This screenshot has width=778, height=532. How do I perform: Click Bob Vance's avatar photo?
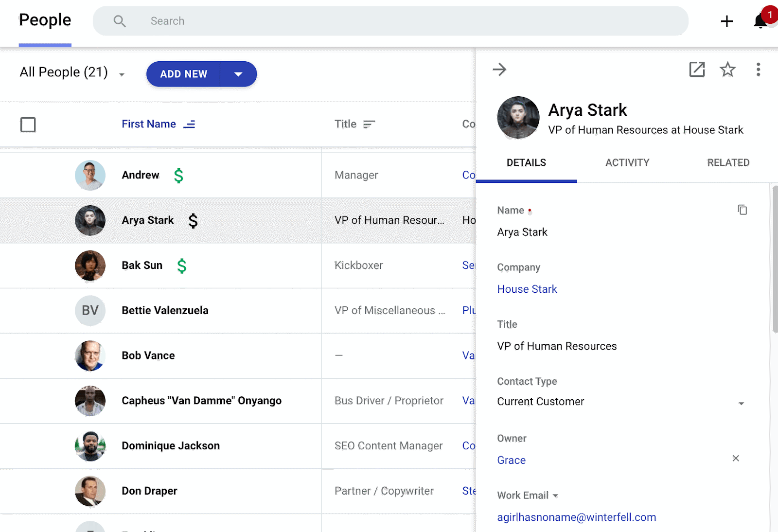(x=90, y=355)
